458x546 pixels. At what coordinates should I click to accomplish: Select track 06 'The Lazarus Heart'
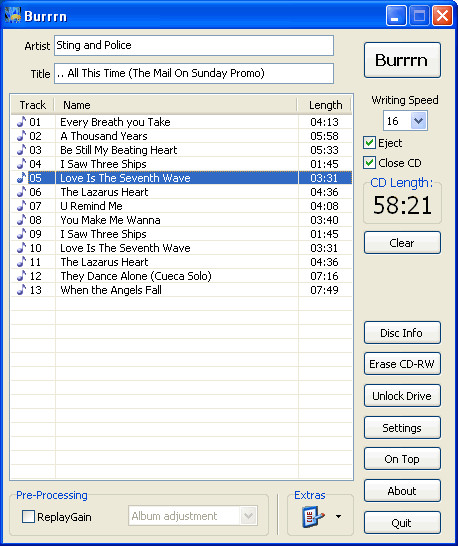(181, 192)
